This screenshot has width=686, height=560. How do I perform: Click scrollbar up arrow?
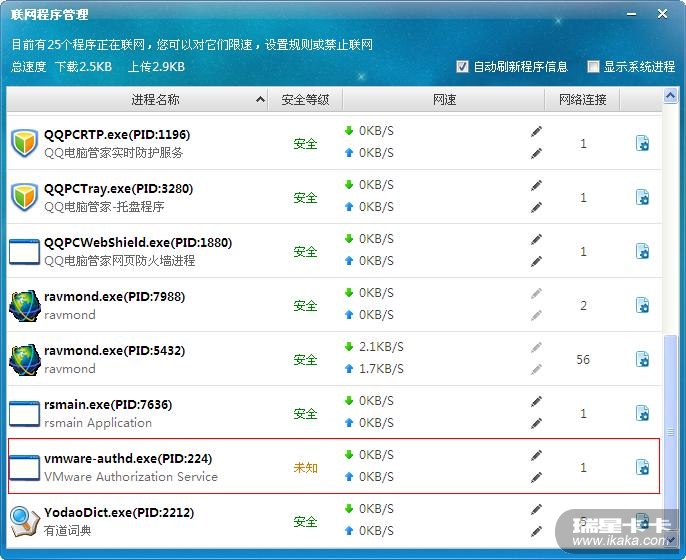click(x=670, y=95)
